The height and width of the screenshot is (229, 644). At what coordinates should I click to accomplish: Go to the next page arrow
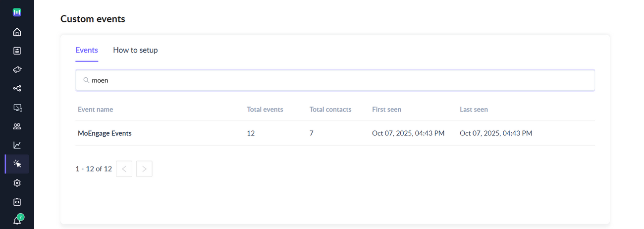(144, 169)
